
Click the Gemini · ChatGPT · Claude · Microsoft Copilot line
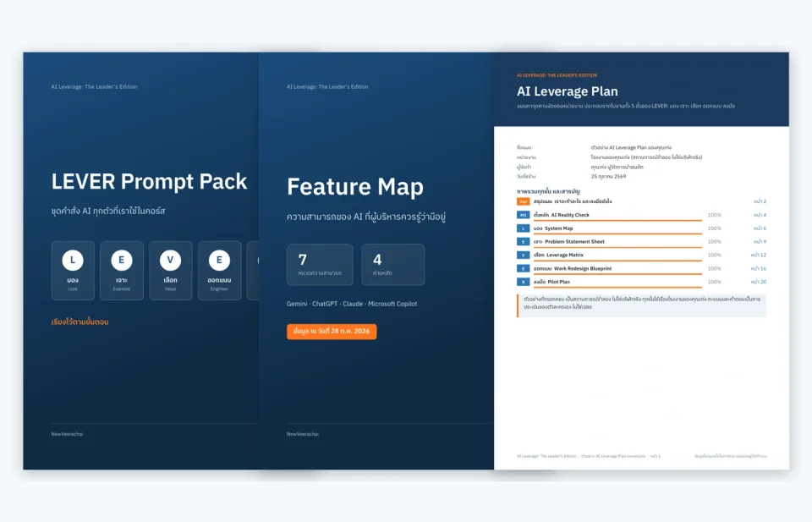point(352,304)
